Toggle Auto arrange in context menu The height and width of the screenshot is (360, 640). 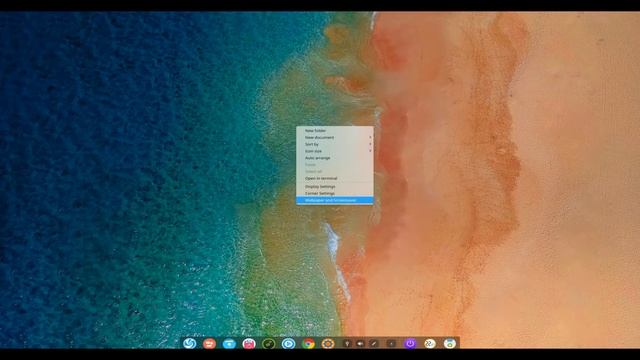tap(335, 158)
